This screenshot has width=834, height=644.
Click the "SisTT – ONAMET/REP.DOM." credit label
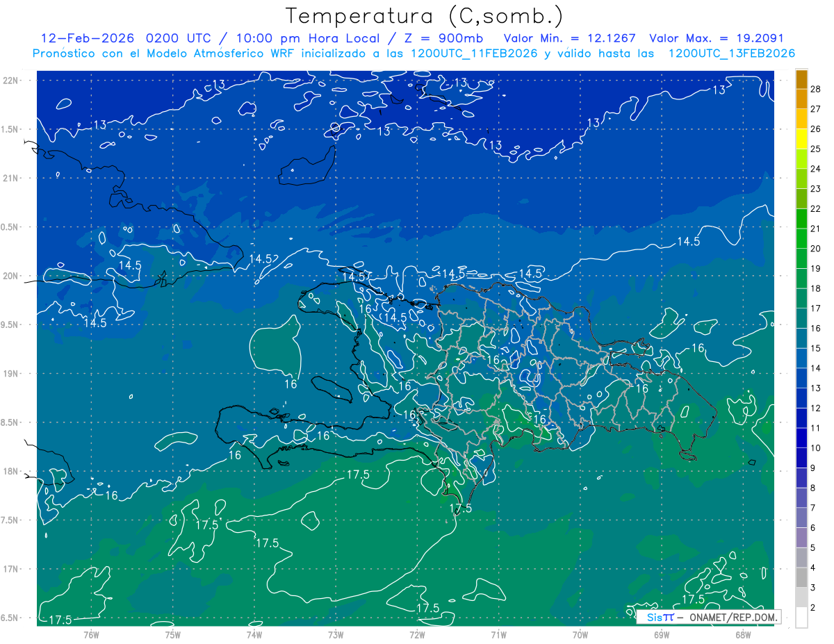[709, 617]
